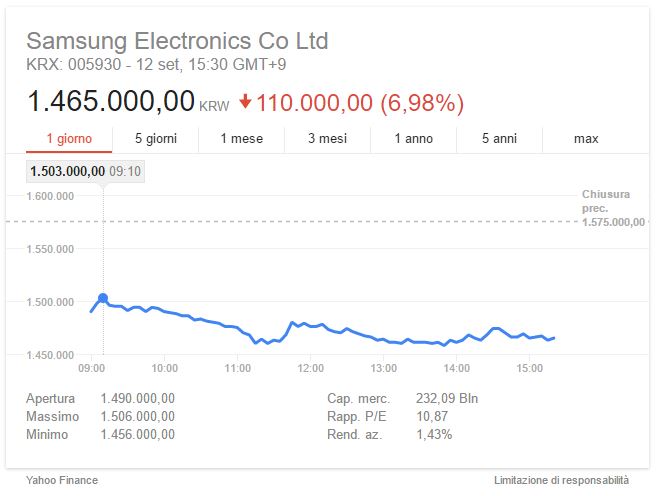Click the Chiusura prec. 1.575.000,00 label
This screenshot has height=496, width=657.
pos(613,208)
